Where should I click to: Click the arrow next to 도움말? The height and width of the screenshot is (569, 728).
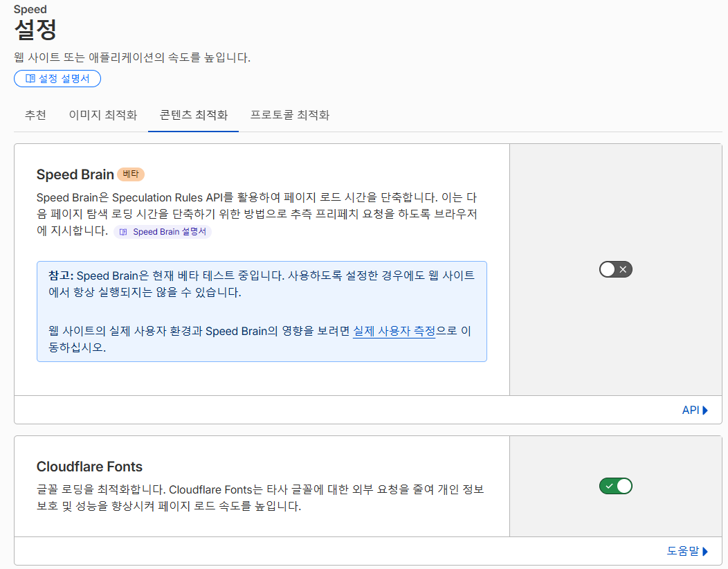click(x=705, y=552)
